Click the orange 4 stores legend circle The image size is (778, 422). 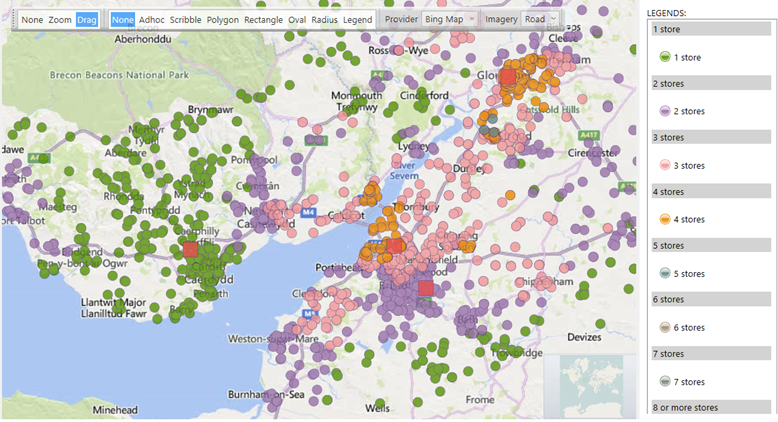coord(665,219)
